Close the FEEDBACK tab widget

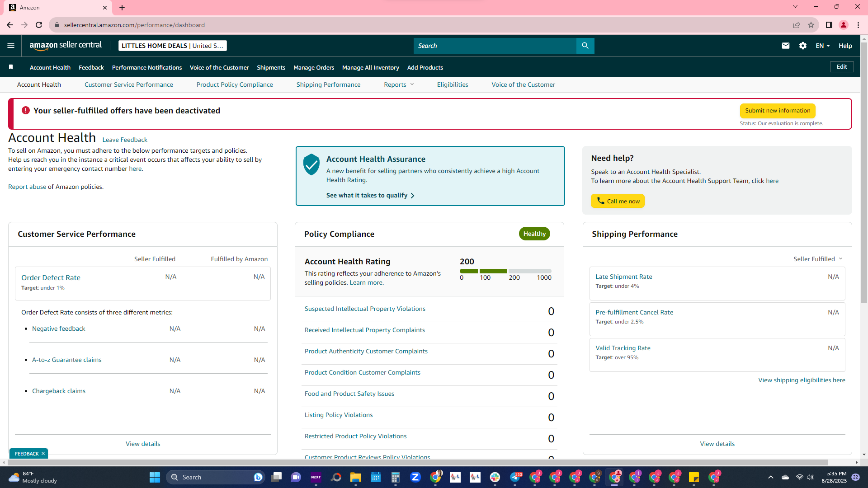pyautogui.click(x=43, y=454)
